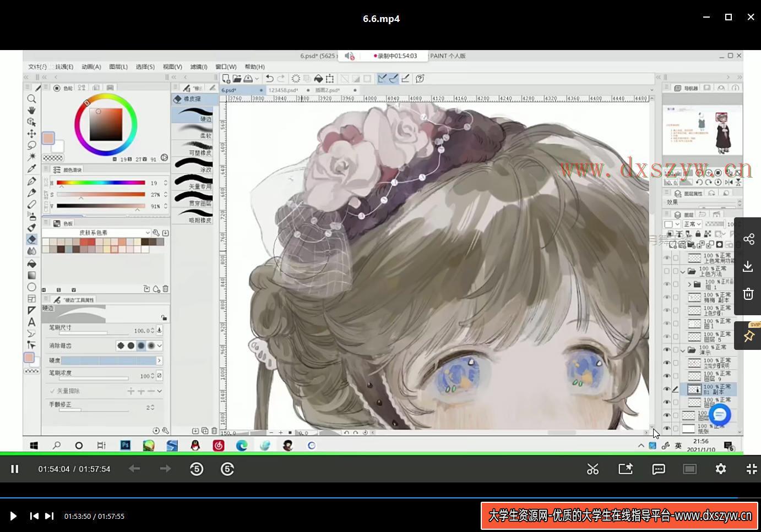Toggle visibility of B1 副本 layer
This screenshot has height=532, width=761.
pyautogui.click(x=667, y=390)
